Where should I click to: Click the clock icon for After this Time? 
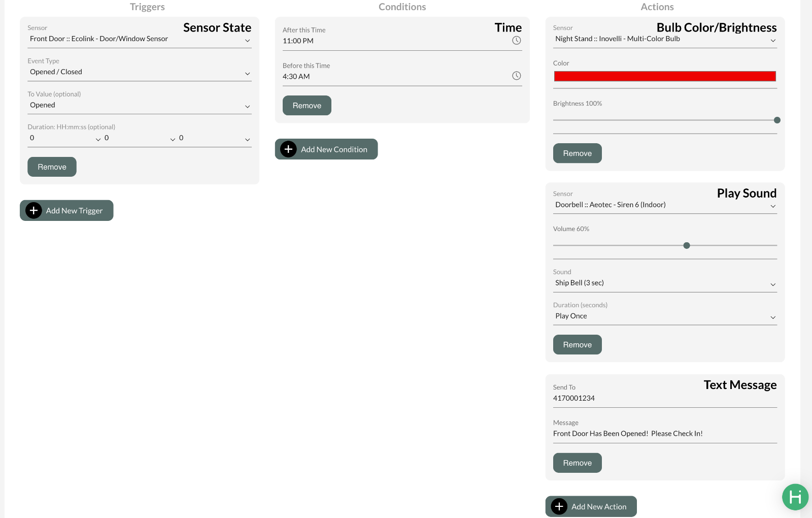point(516,41)
